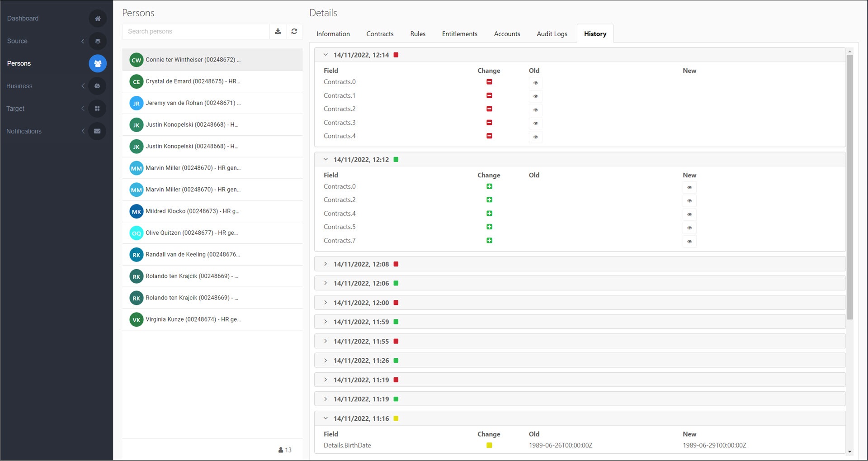Collapse the 14/11/2022, 12:14 history entry
Image resolution: width=868 pixels, height=461 pixels.
tap(325, 55)
